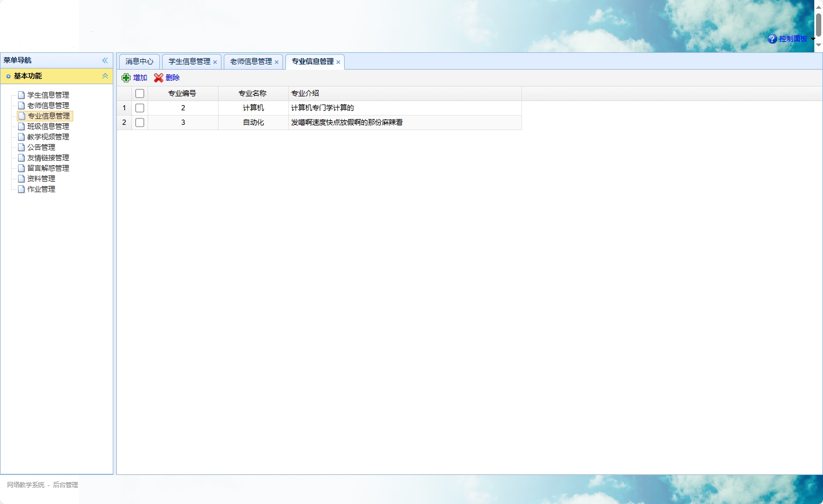The image size is (823, 504).
Task: Click the blue help icon beside 控制面板
Action: tap(772, 39)
